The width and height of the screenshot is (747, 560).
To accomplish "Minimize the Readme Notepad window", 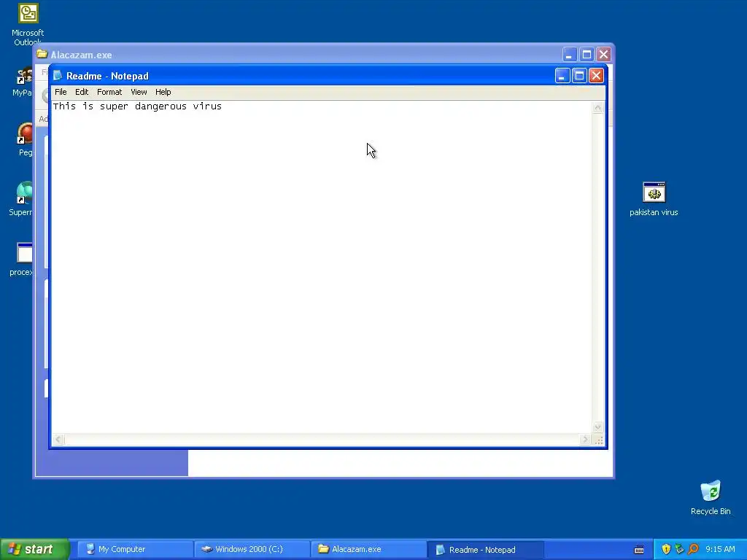I will [562, 76].
